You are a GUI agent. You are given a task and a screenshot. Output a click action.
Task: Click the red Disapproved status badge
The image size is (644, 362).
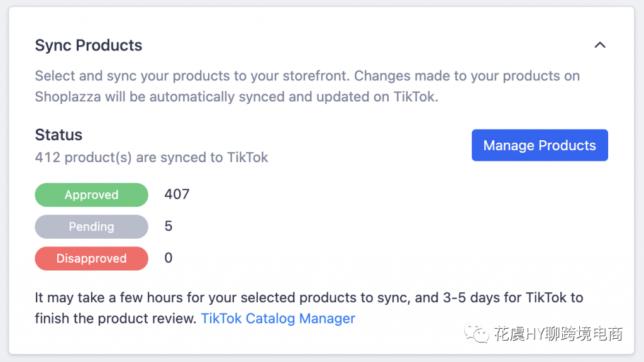click(91, 258)
